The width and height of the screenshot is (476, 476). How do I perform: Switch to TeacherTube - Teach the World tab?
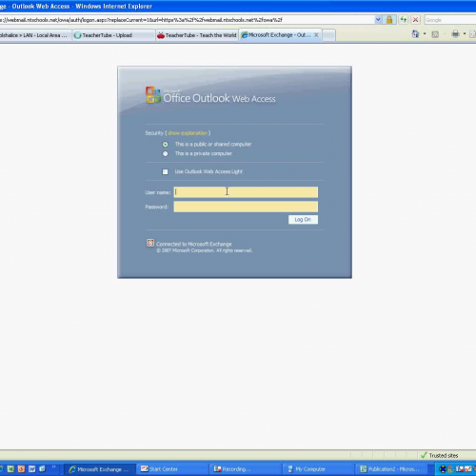[x=197, y=35]
